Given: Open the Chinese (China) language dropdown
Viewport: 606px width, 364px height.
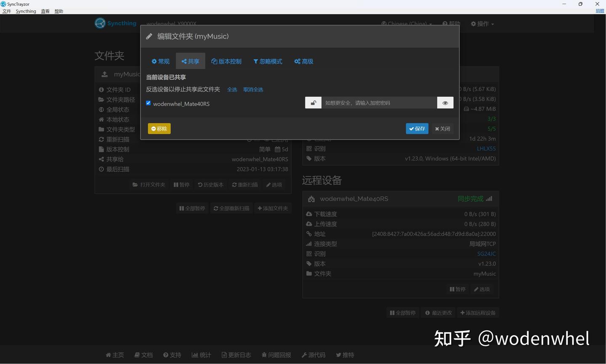Looking at the screenshot, I should point(405,24).
